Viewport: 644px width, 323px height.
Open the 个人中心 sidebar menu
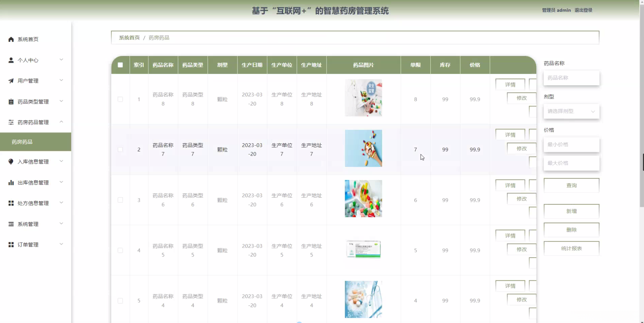(x=35, y=60)
